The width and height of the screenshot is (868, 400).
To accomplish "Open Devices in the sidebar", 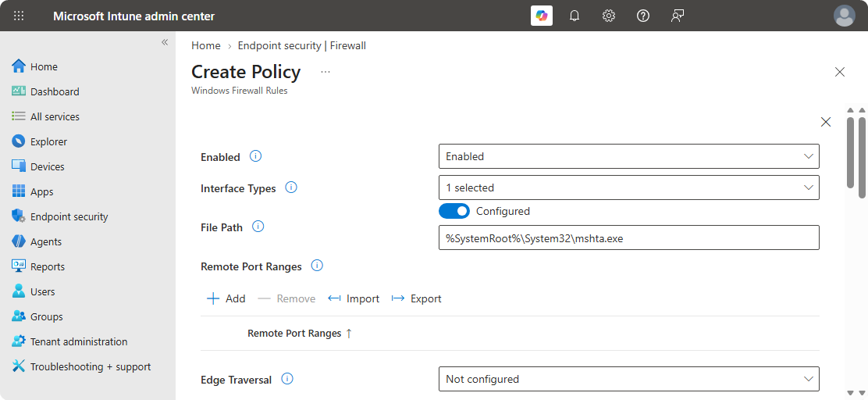I will pos(48,166).
